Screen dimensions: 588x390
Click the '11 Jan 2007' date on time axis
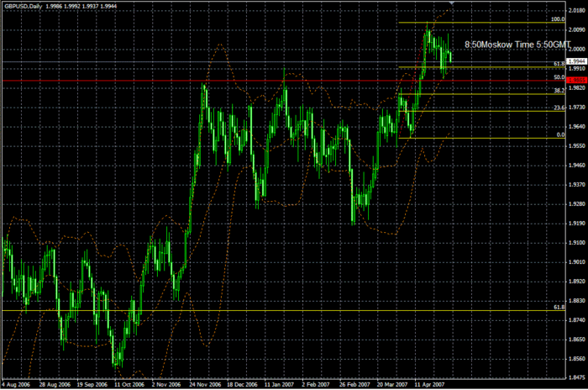coord(279,385)
